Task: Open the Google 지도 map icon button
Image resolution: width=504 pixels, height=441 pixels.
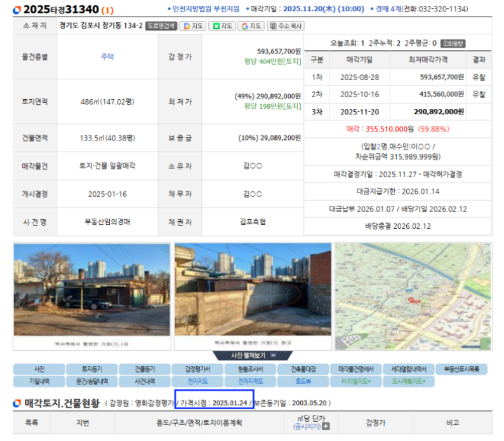Action: (x=251, y=26)
